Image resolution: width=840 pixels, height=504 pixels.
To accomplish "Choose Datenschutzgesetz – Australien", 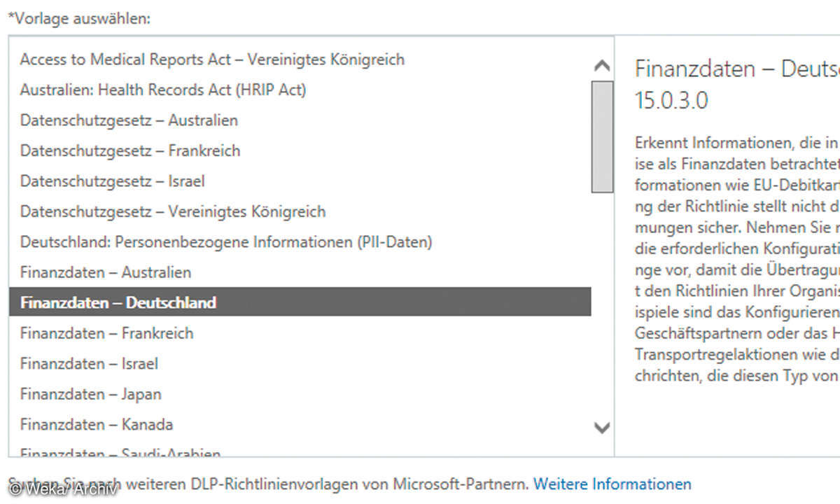I will pos(129,120).
